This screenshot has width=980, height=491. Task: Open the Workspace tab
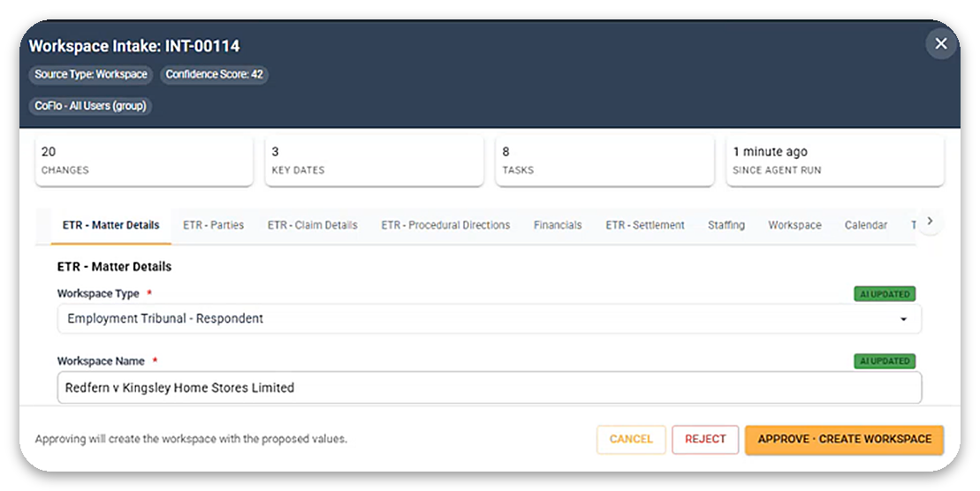[x=794, y=225]
